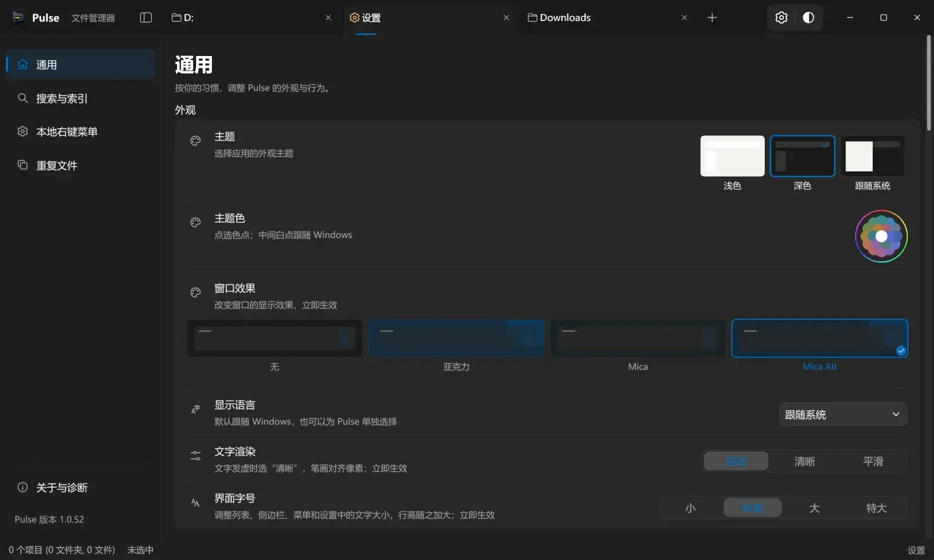The image size is (934, 560).
Task: Choose the Mica window effect
Action: pos(638,338)
